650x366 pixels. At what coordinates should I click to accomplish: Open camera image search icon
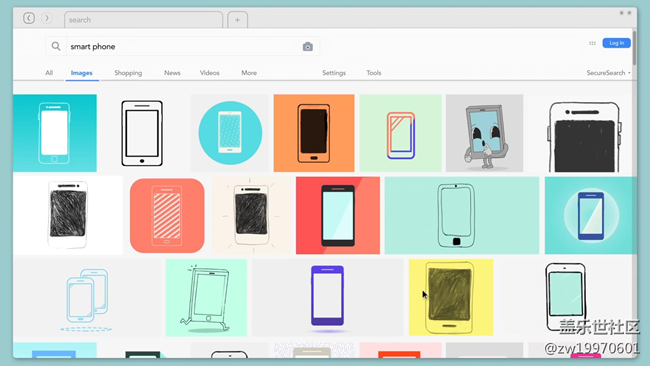coord(308,47)
